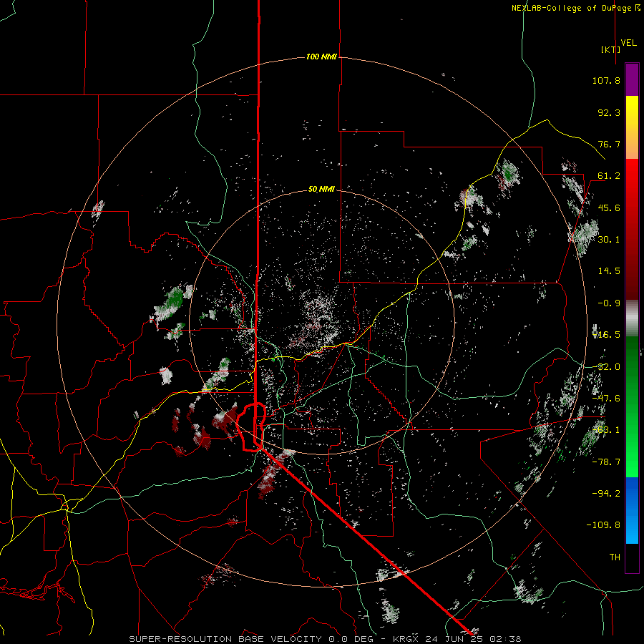Select the -0.9 legend value
The height and width of the screenshot is (644, 644).
(609, 303)
